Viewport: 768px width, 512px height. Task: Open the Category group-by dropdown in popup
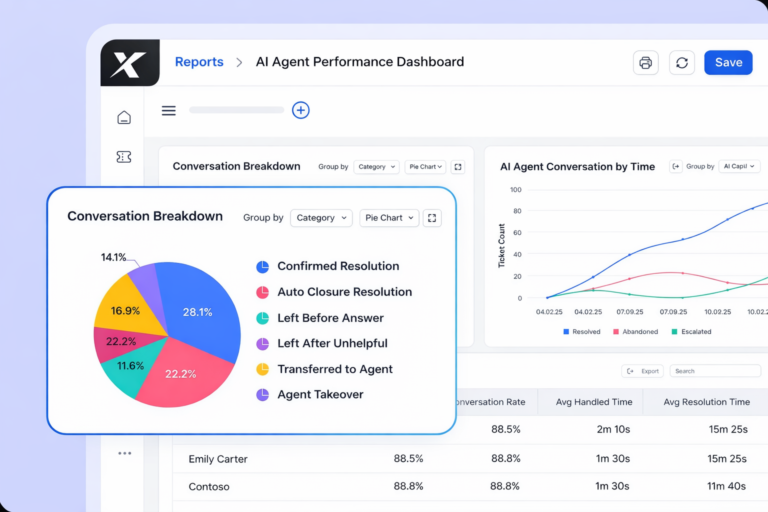323,217
